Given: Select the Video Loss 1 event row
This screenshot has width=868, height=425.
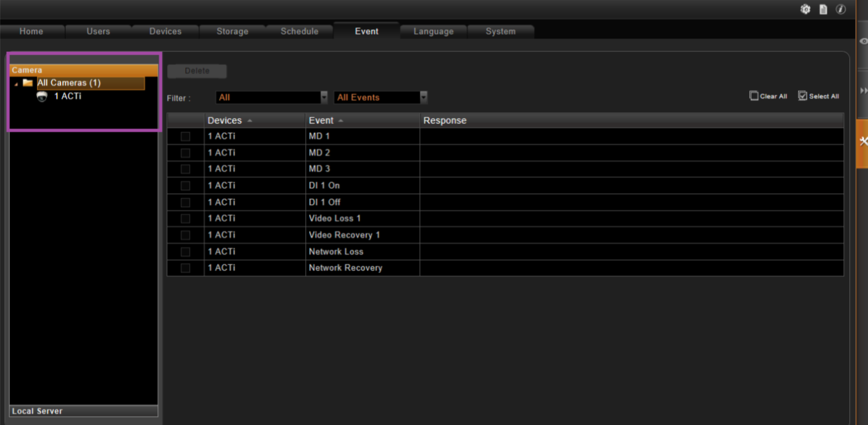Looking at the screenshot, I should [x=505, y=218].
